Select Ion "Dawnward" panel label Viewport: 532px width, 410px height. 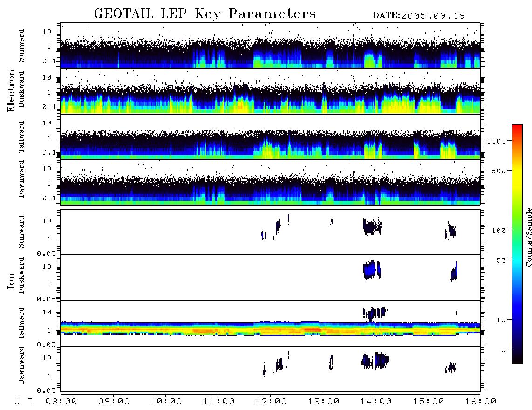tap(21, 365)
